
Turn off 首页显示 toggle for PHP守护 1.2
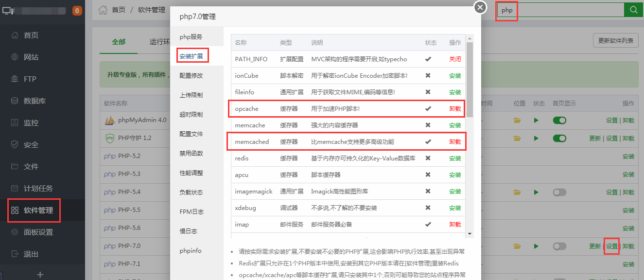coord(559,139)
